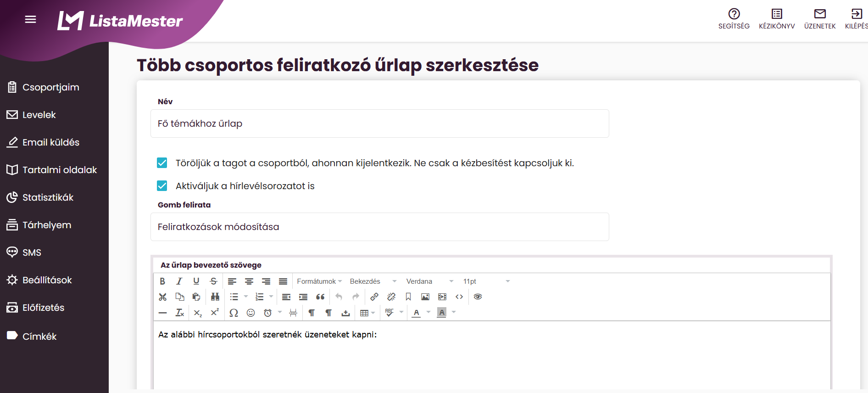Apply subscript
The image size is (868, 393).
point(198,313)
